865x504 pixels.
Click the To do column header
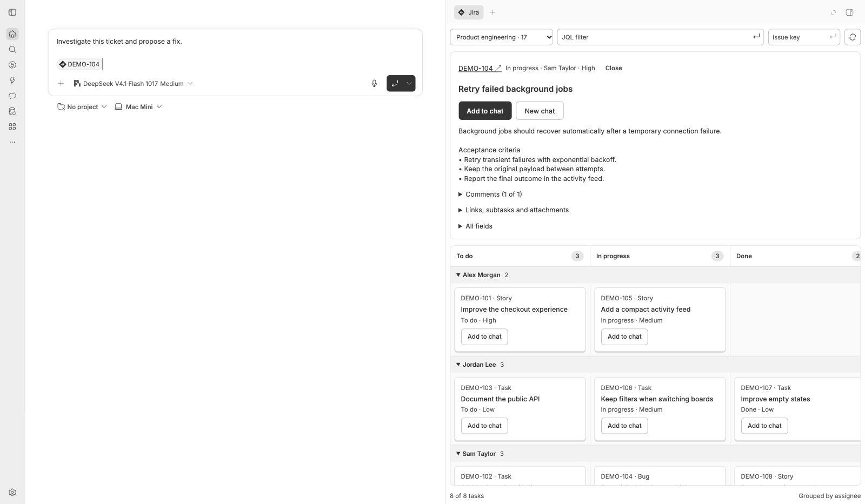(x=520, y=256)
